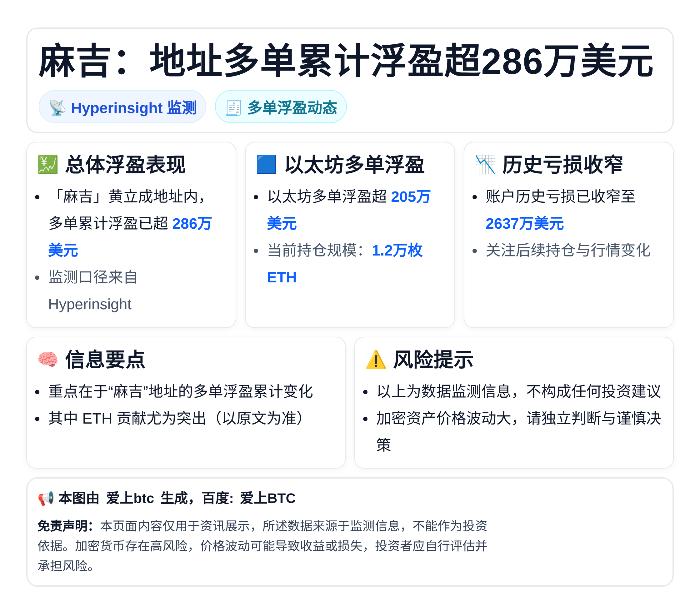The height and width of the screenshot is (611, 700).
Task: Click the 风险提示 heading
Action: pos(433,360)
